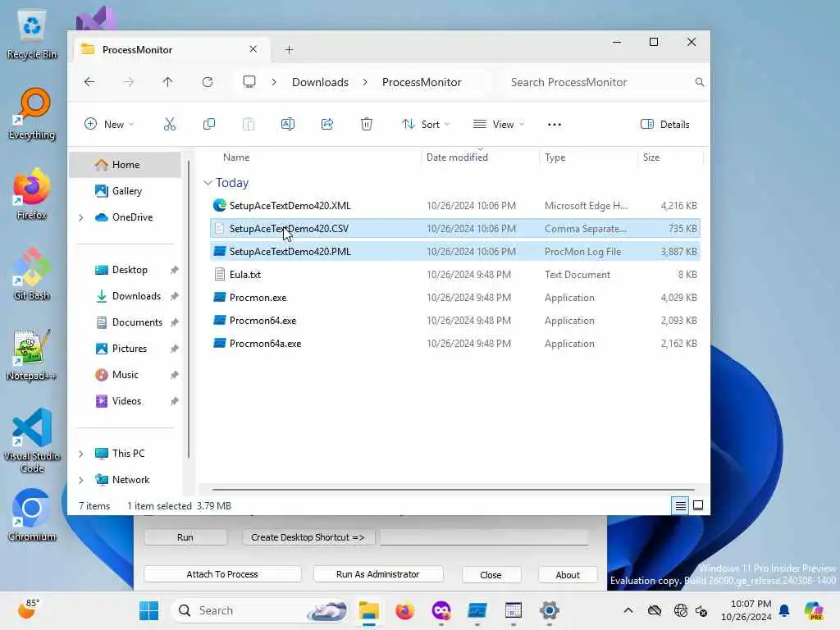Expand This PC tree node

pos(81,454)
